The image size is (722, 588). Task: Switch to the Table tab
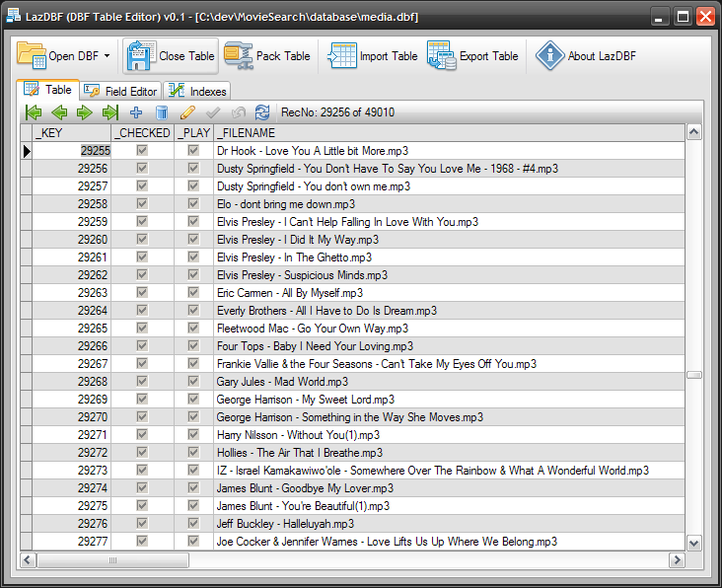click(x=48, y=90)
